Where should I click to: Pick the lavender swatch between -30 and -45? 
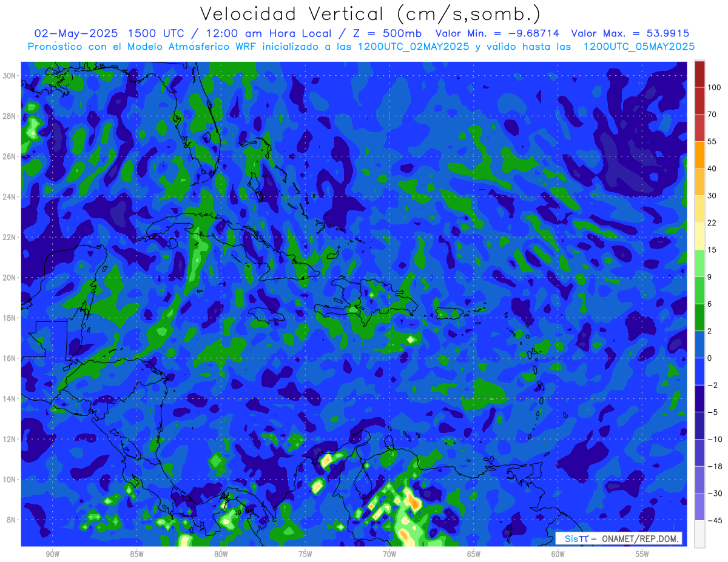pyautogui.click(x=699, y=507)
